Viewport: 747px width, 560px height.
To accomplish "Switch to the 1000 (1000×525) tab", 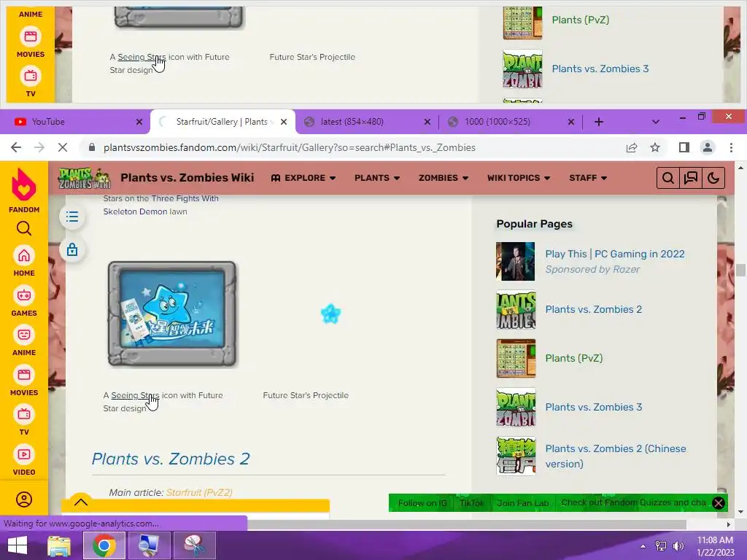I will 510,122.
